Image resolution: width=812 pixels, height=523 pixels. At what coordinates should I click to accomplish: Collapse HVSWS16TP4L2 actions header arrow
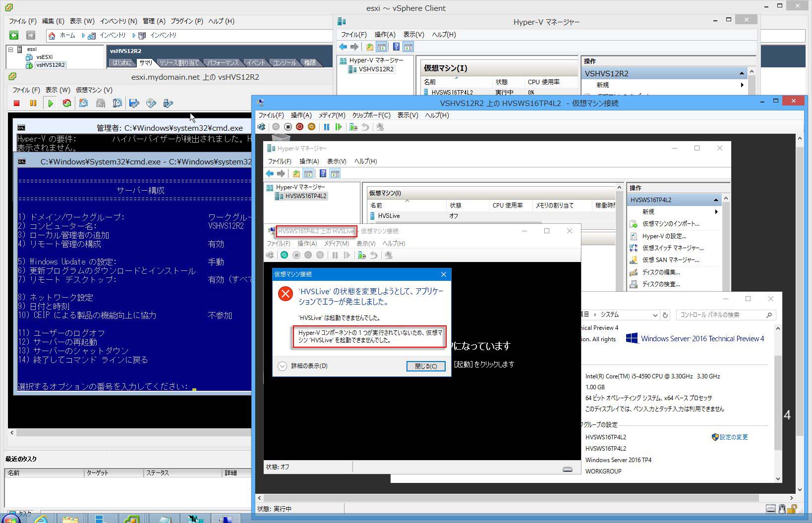[716, 200]
